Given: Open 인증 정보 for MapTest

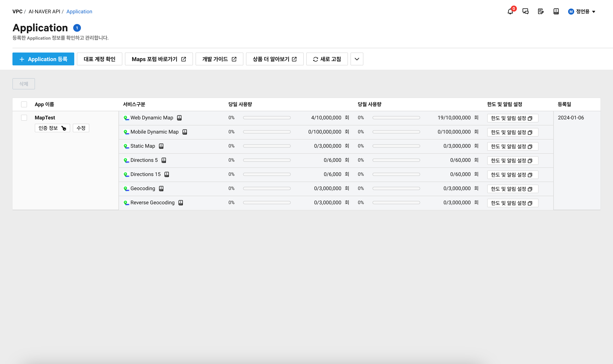Looking at the screenshot, I should [x=52, y=128].
